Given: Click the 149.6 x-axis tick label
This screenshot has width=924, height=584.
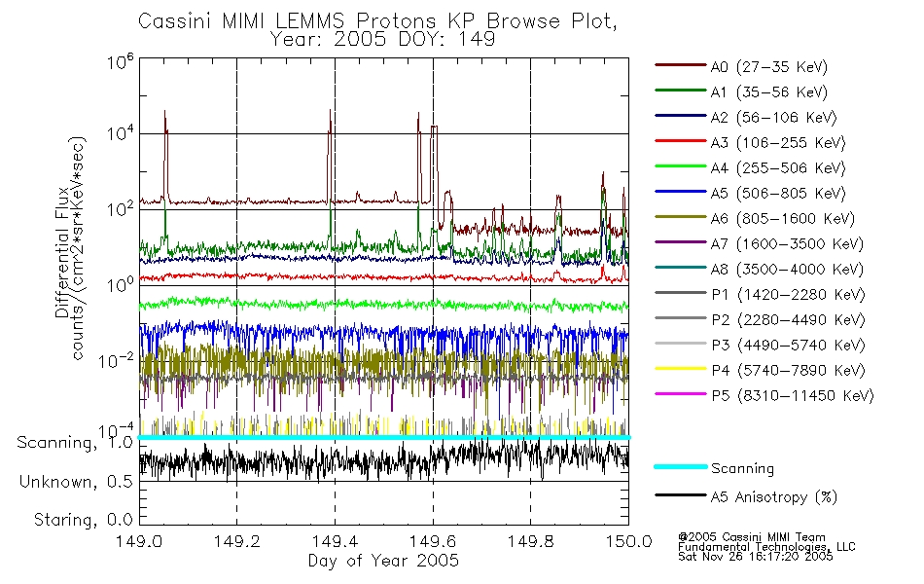Looking at the screenshot, I should (433, 541).
